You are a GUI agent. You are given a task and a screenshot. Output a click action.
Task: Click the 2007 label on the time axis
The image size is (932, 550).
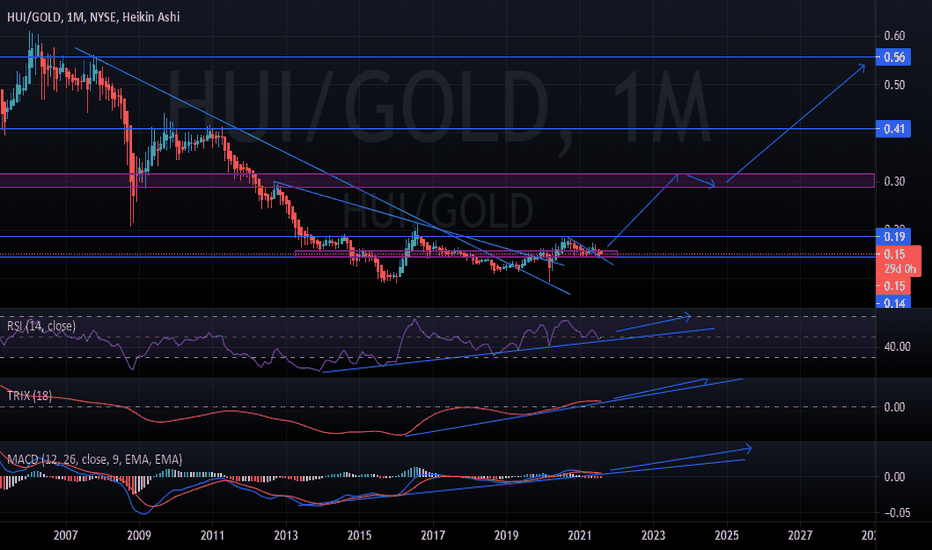pos(65,535)
